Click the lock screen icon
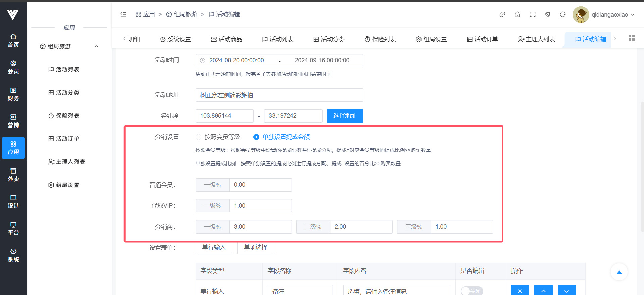This screenshot has height=295, width=644. (x=517, y=14)
